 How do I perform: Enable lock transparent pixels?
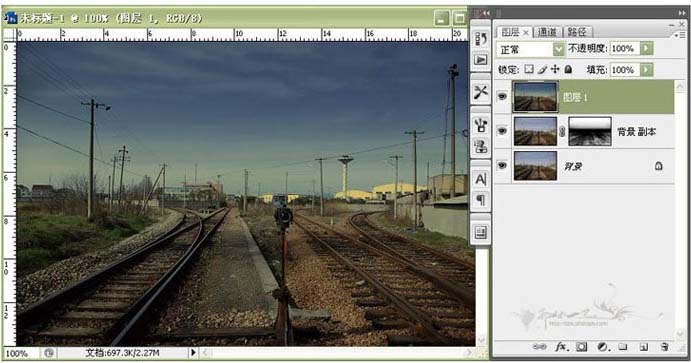[x=529, y=69]
